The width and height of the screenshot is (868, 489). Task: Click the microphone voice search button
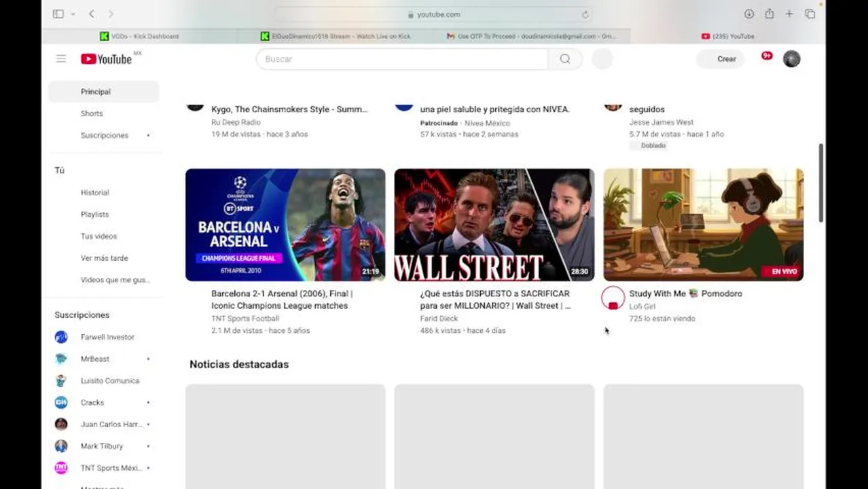(x=602, y=59)
